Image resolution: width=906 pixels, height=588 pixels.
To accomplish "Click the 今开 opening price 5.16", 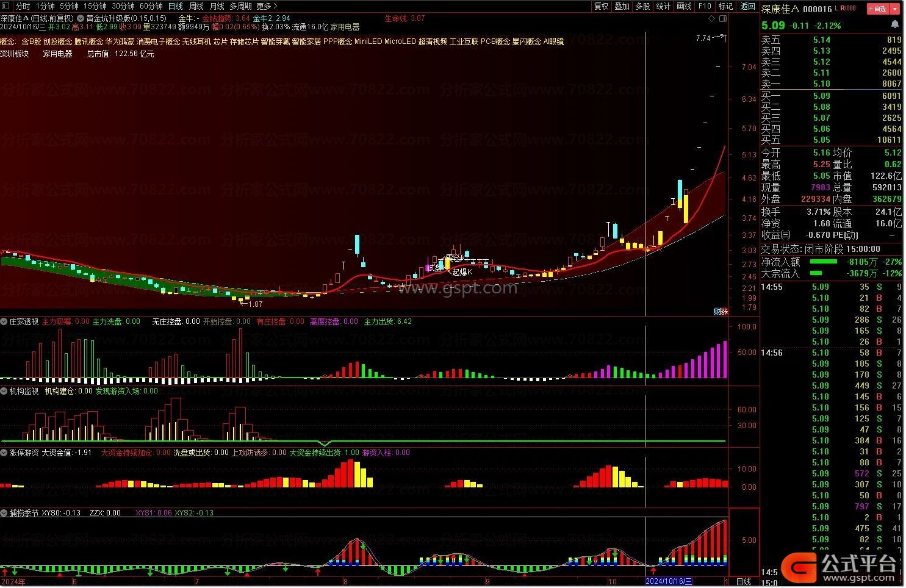I will [822, 152].
